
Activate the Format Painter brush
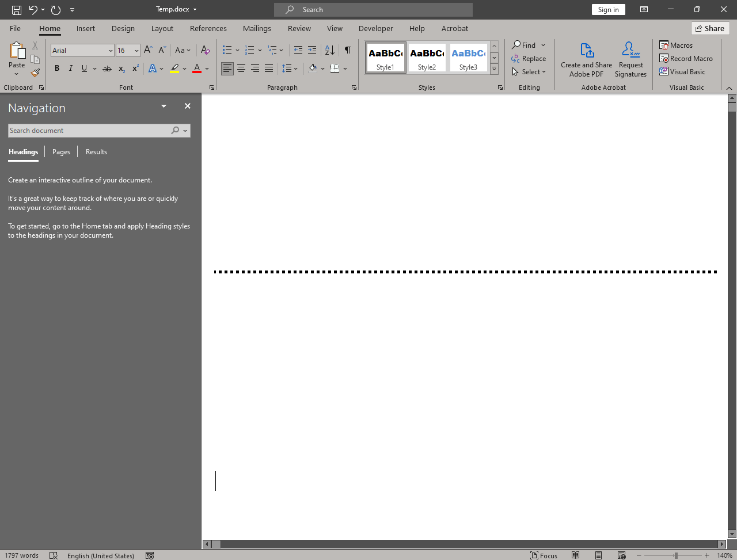click(x=35, y=73)
